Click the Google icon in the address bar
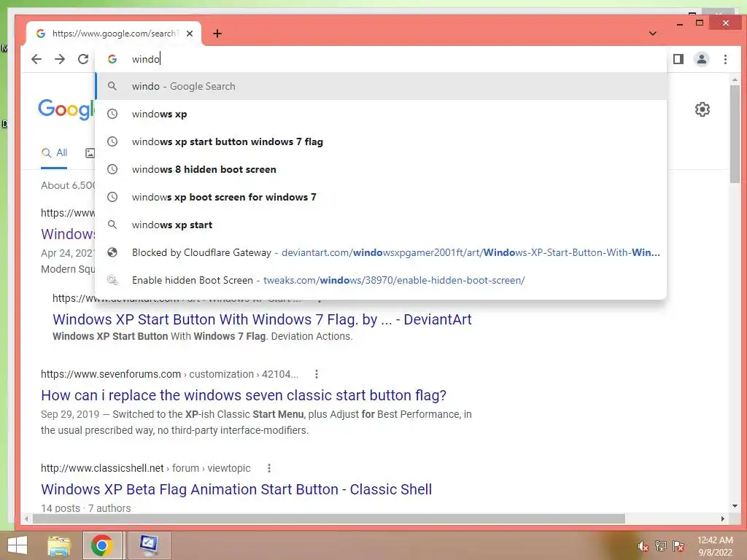Viewport: 747px width, 560px height. [x=112, y=59]
